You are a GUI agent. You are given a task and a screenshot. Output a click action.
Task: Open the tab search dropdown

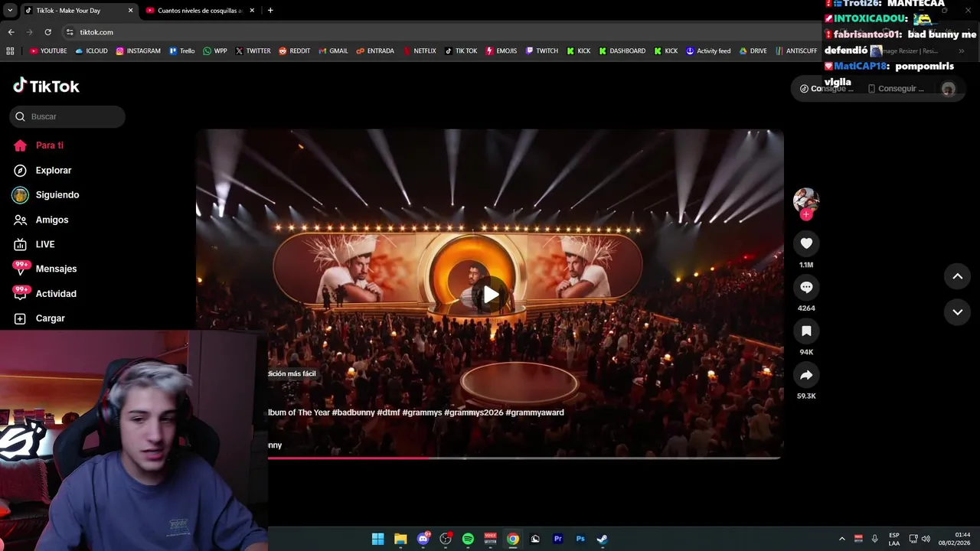click(x=9, y=11)
